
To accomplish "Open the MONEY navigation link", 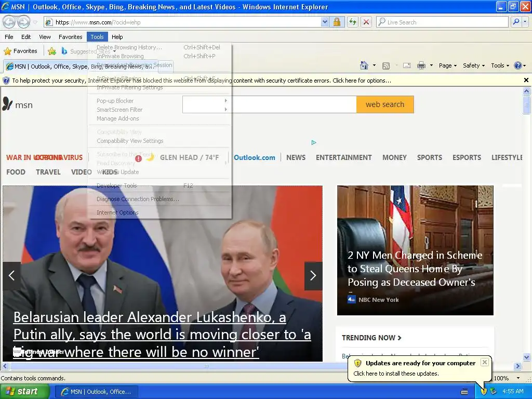I will [394, 157].
